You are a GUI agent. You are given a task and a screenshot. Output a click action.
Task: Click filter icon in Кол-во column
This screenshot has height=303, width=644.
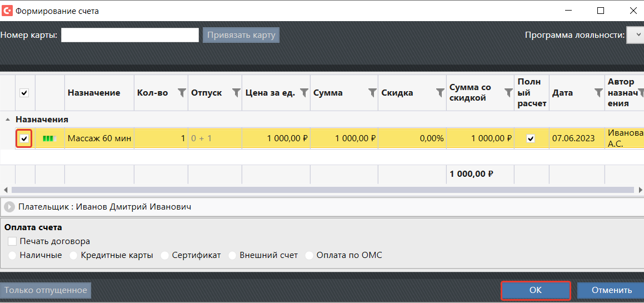(181, 93)
